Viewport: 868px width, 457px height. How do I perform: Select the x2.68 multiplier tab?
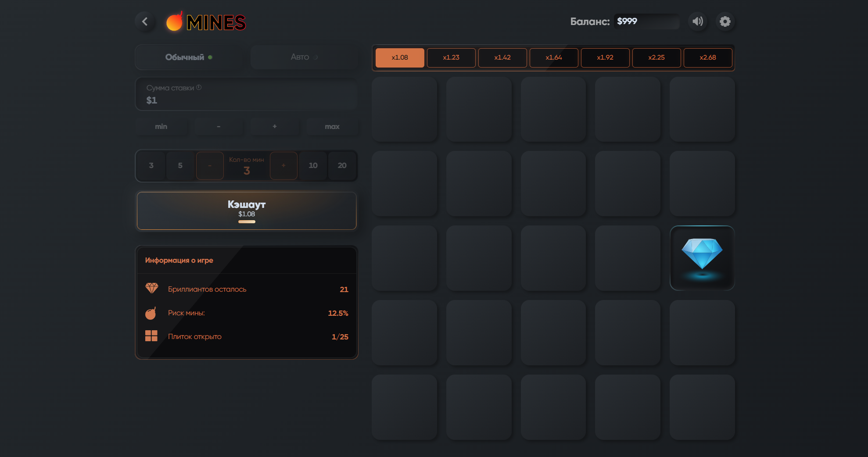pos(708,57)
